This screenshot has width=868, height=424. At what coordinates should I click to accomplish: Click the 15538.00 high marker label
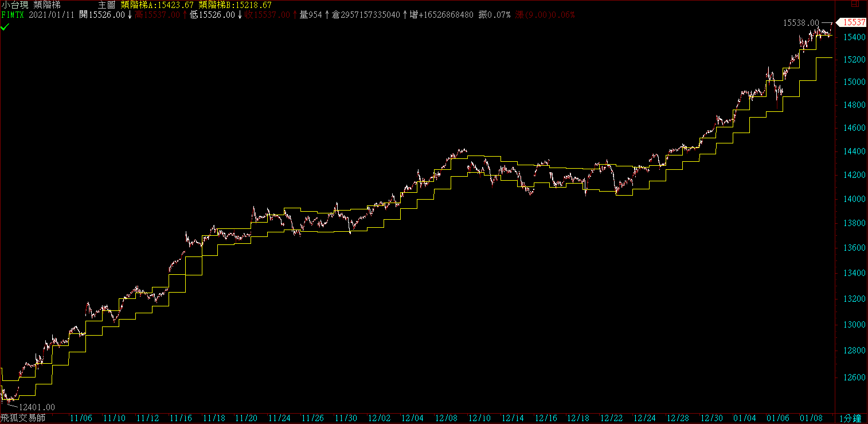coord(801,23)
